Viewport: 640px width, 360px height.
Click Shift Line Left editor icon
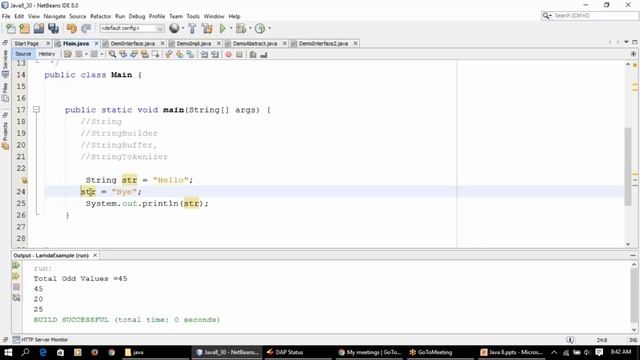pos(204,54)
